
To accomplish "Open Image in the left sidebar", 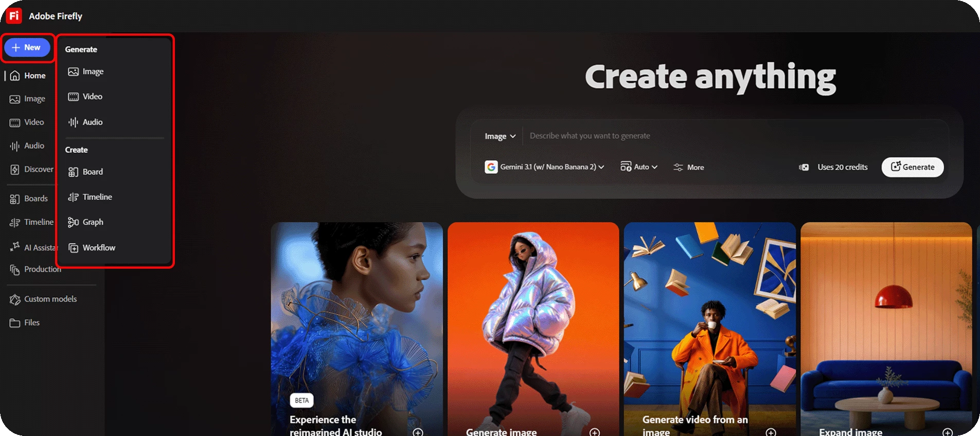I will (28, 99).
